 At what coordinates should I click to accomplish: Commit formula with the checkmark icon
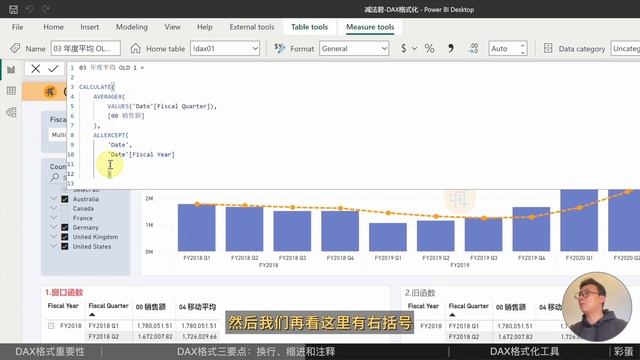click(53, 69)
